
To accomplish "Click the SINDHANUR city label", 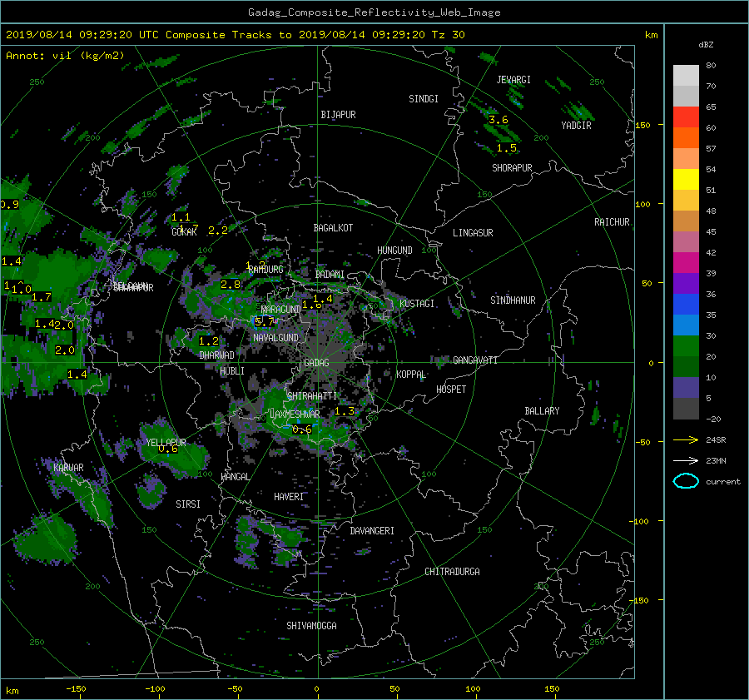I will click(x=513, y=300).
